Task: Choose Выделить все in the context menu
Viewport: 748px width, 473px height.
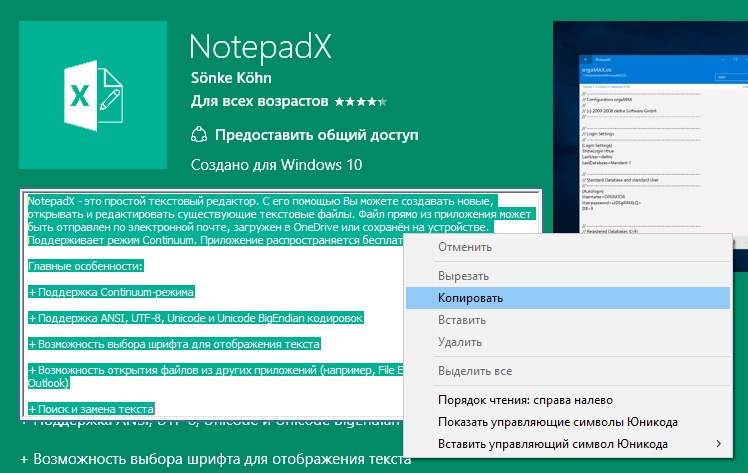Action: [x=568, y=371]
